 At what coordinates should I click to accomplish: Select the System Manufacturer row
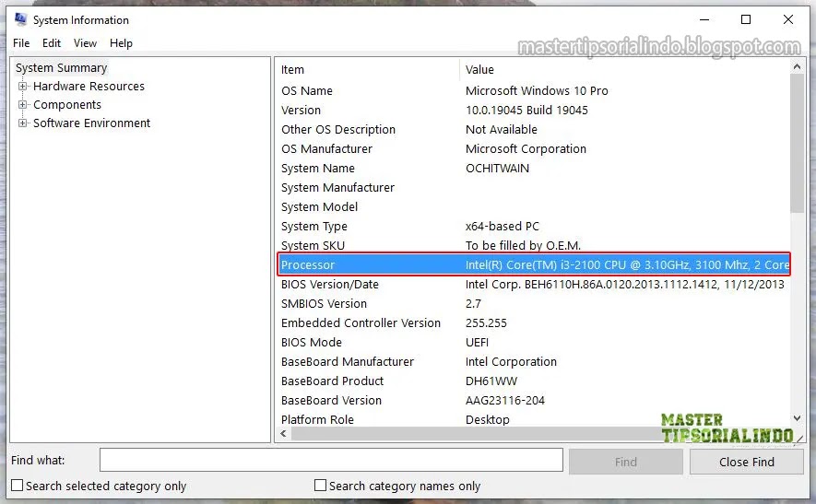(x=533, y=187)
